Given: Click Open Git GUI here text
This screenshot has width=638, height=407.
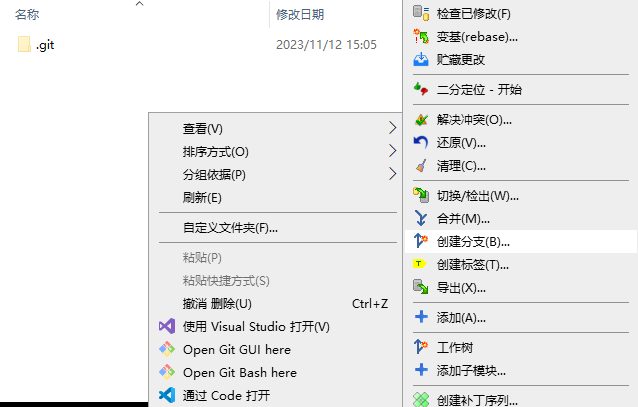Looking at the screenshot, I should click(x=237, y=350).
